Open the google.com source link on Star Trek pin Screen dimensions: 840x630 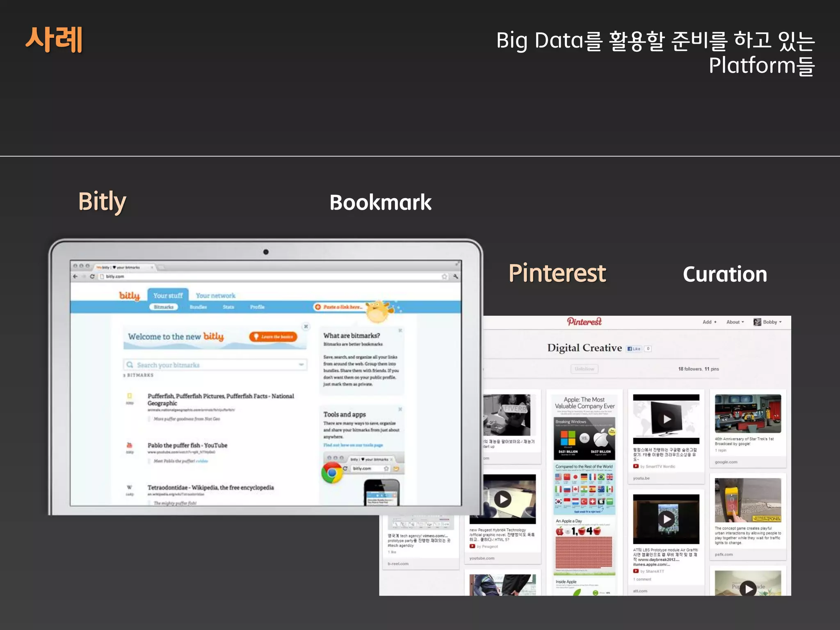coord(726,462)
